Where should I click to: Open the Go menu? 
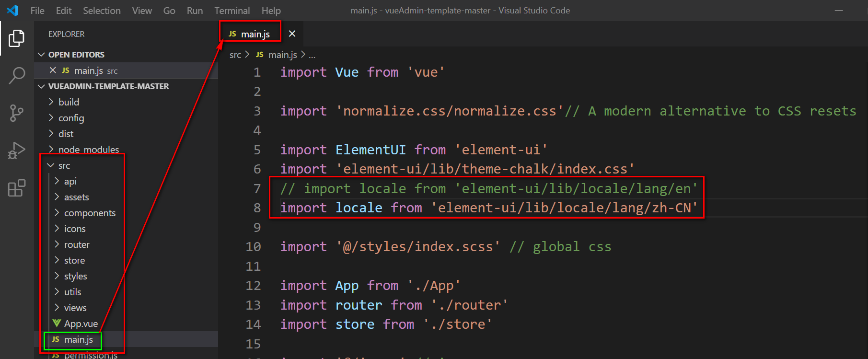pyautogui.click(x=169, y=10)
